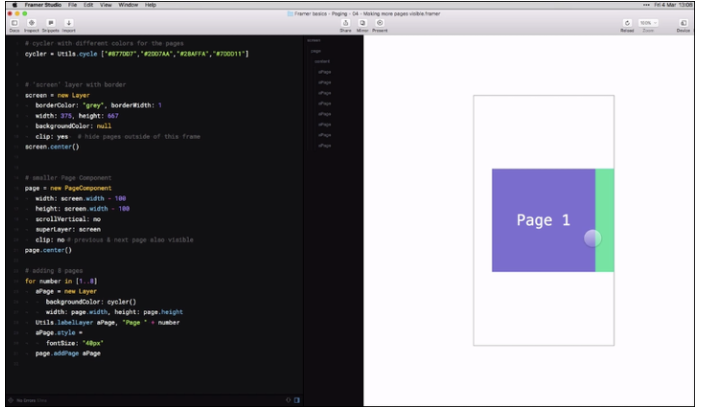Screen dimensions: 702x408
Task: Click the touch cursor circle in preview
Action: (592, 238)
